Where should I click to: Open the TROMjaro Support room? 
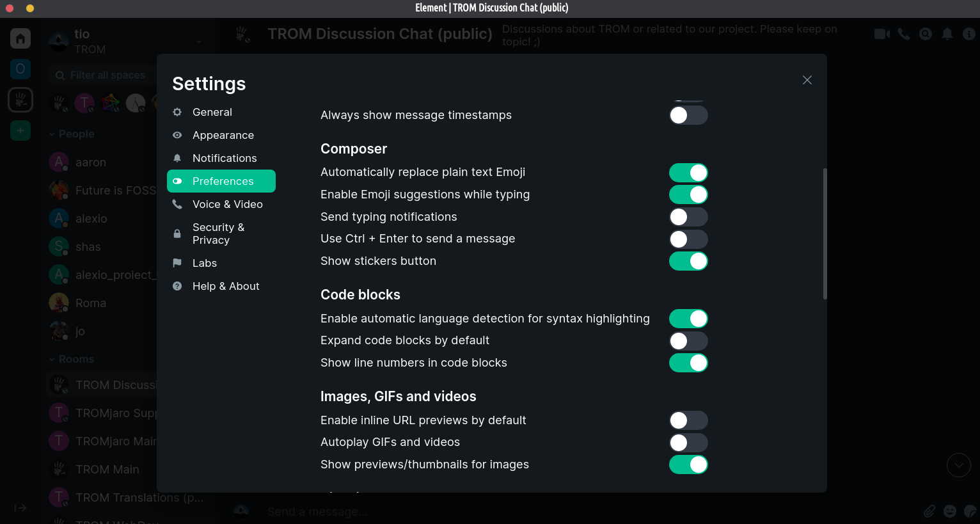coord(102,413)
